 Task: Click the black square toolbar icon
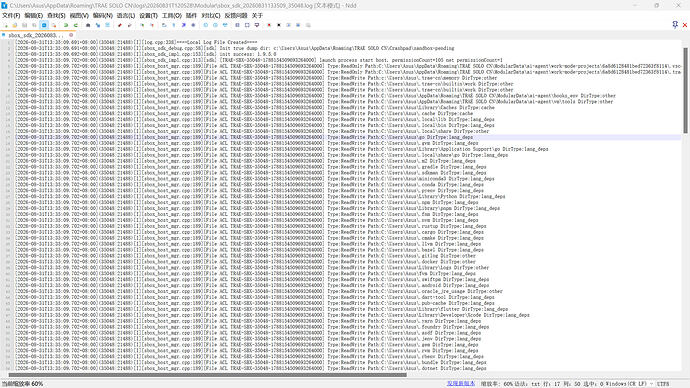279,25
